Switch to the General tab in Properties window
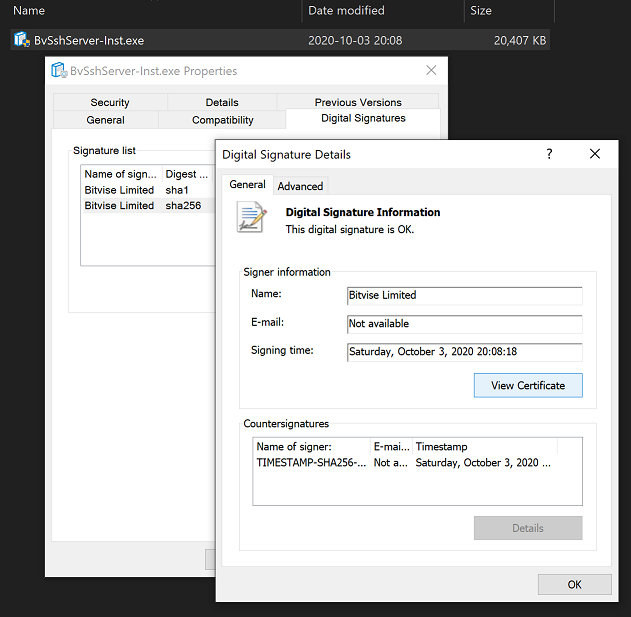 pyautogui.click(x=105, y=120)
